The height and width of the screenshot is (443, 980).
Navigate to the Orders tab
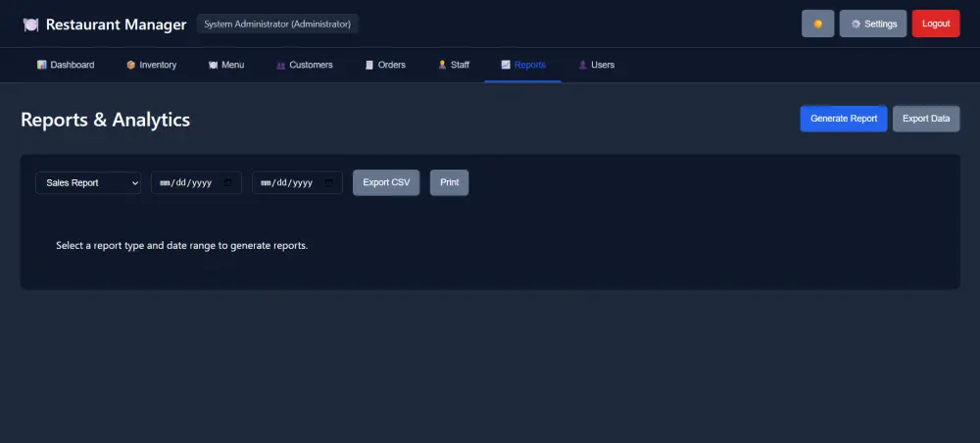[385, 65]
